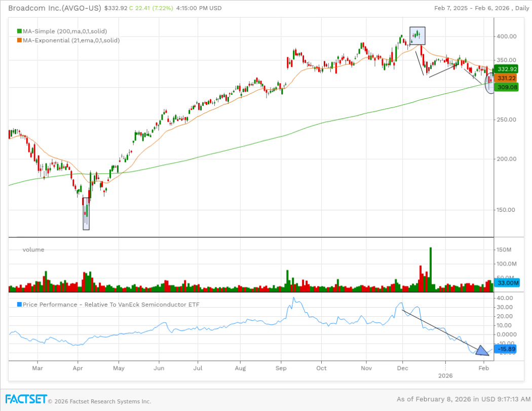Click the green 332.92 price tag on axis
Image resolution: width=532 pixels, height=411 pixels.
(507, 69)
